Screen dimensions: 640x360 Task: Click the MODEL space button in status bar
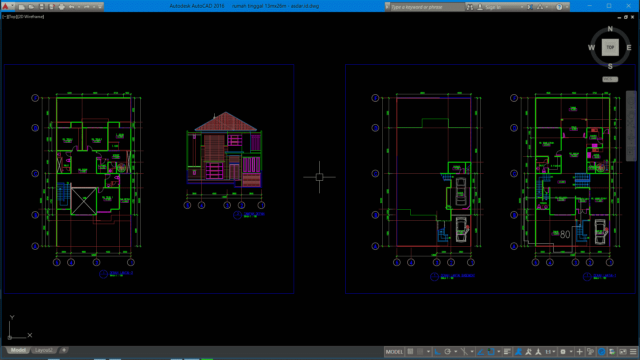(394, 352)
